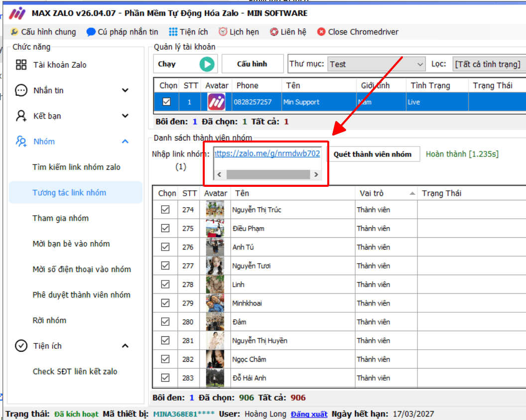526x420 pixels.
Task: Click the grid icon beside Tài khoản Zalo
Action: [x=21, y=65]
